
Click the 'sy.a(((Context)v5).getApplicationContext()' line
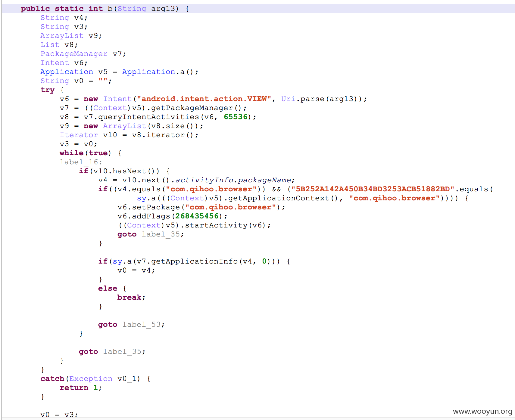302,198
